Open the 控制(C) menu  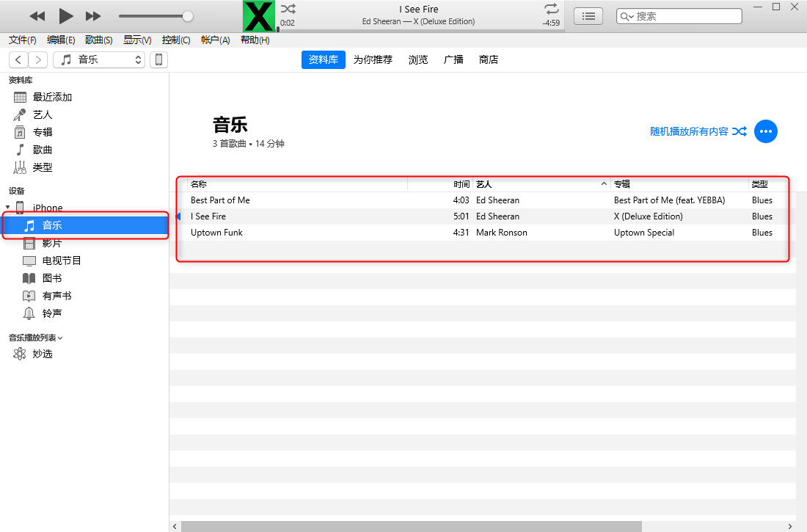[175, 40]
